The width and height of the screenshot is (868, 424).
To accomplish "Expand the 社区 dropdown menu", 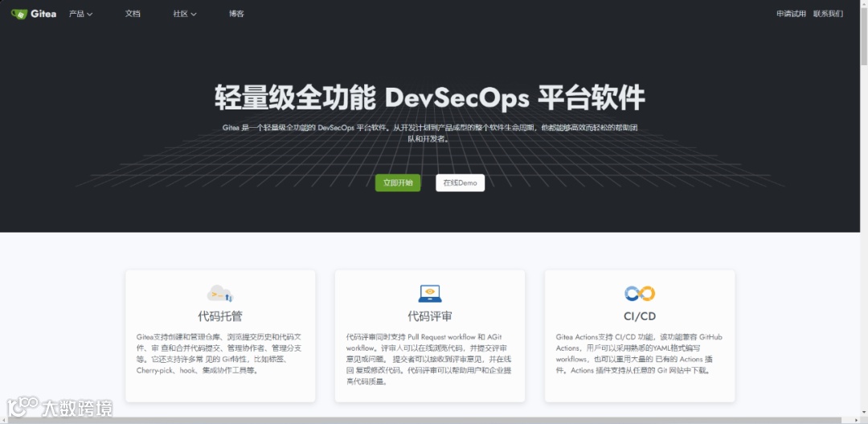I will click(x=185, y=14).
